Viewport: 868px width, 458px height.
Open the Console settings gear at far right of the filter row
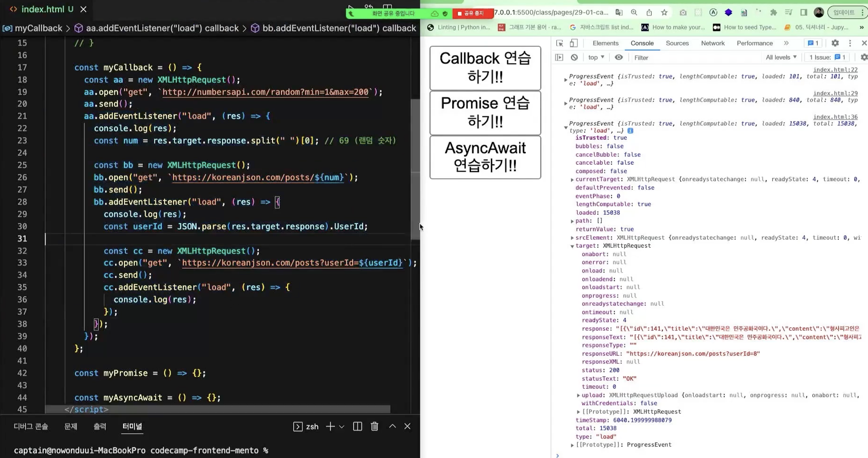click(x=864, y=57)
